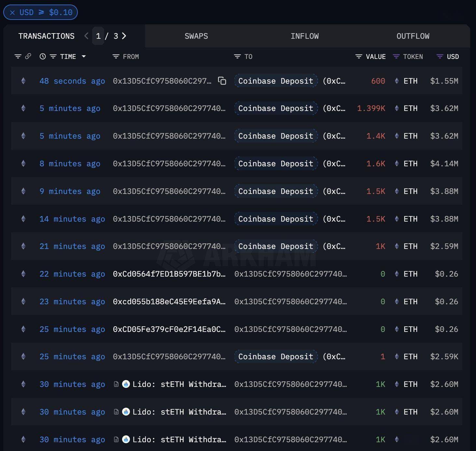The height and width of the screenshot is (451, 476).
Task: Click the $4.14M USD amount
Action: click(444, 164)
